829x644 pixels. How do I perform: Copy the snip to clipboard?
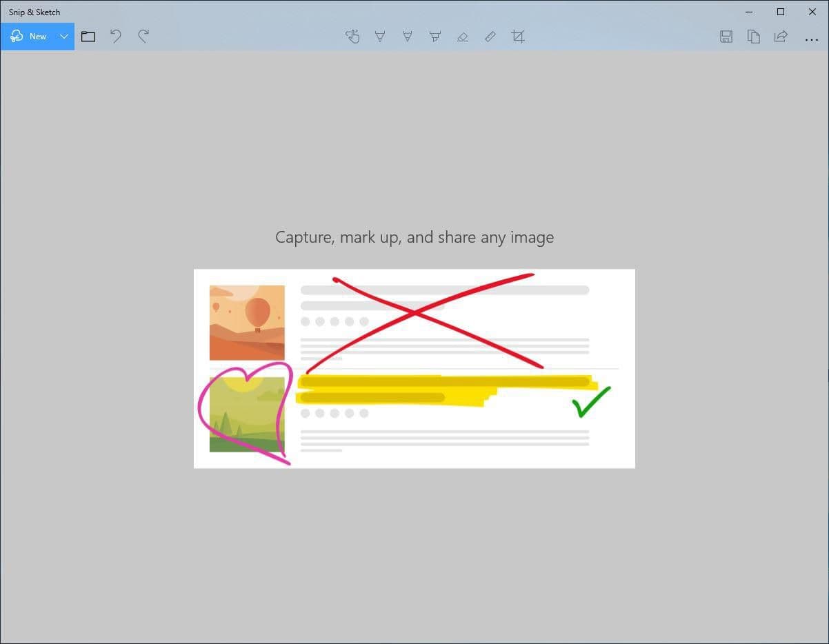click(x=754, y=37)
